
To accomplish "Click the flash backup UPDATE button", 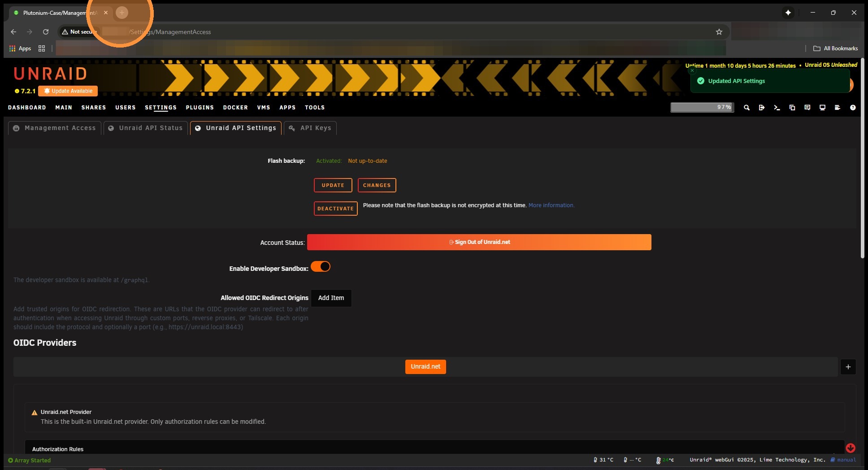I will [x=333, y=185].
